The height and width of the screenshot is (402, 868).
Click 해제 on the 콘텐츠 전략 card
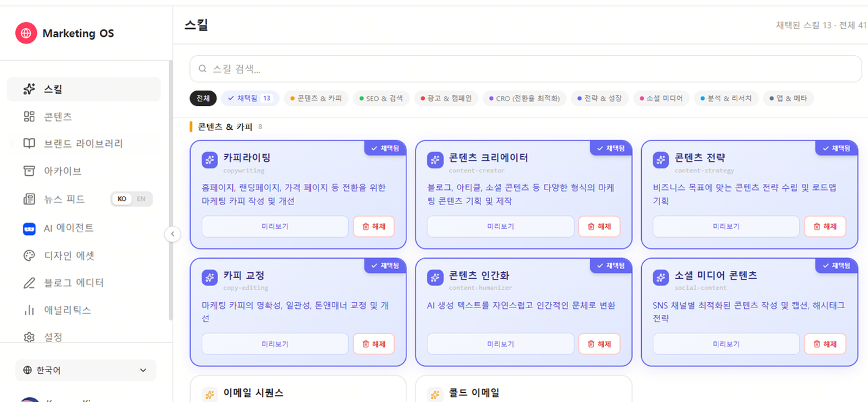[825, 226]
